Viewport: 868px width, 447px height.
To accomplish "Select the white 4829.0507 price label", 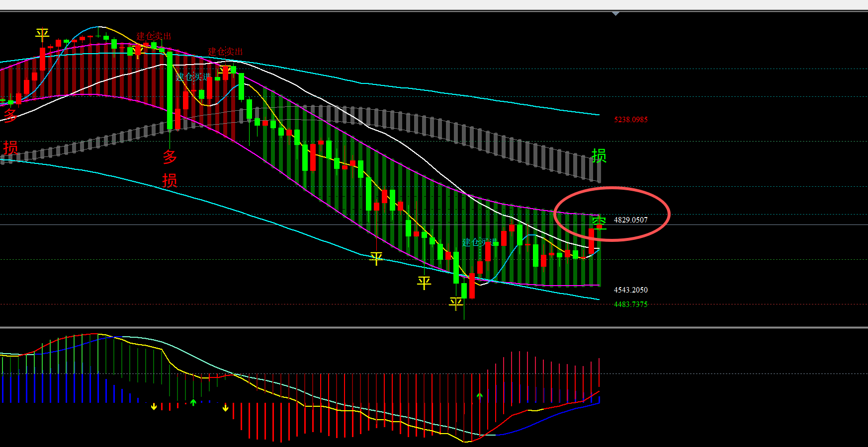I will coord(631,220).
